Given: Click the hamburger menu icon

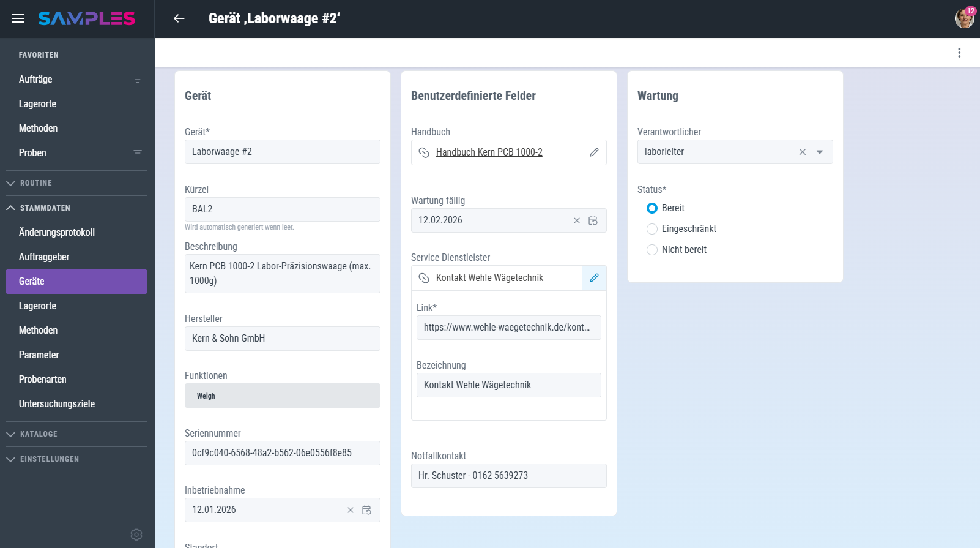Looking at the screenshot, I should point(18,18).
